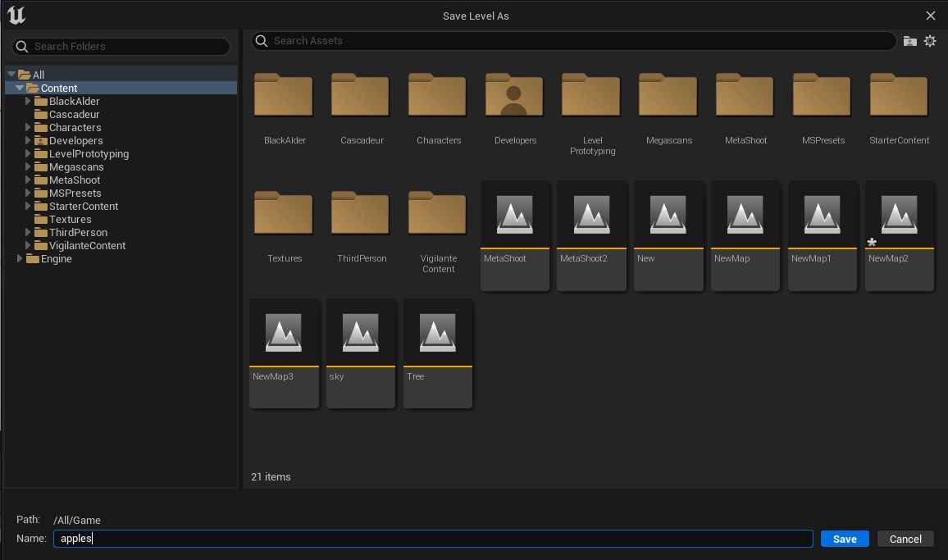
Task: Select the NewMap1 level asset
Action: click(x=823, y=235)
